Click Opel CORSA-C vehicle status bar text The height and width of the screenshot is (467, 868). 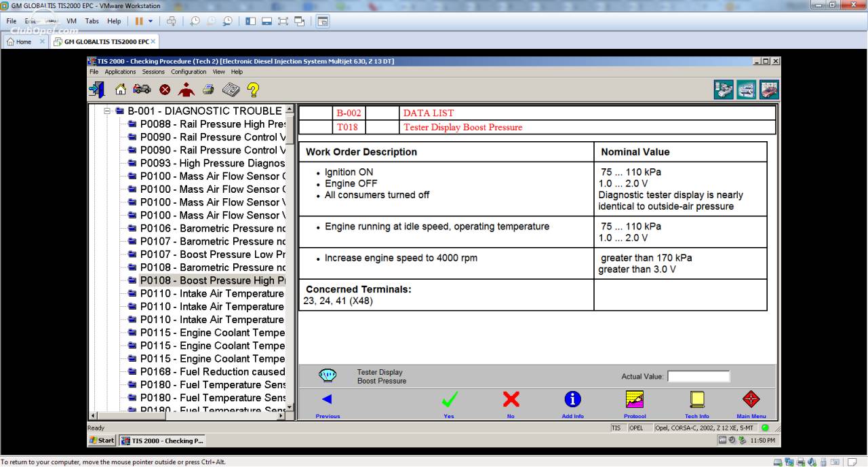(x=705, y=428)
